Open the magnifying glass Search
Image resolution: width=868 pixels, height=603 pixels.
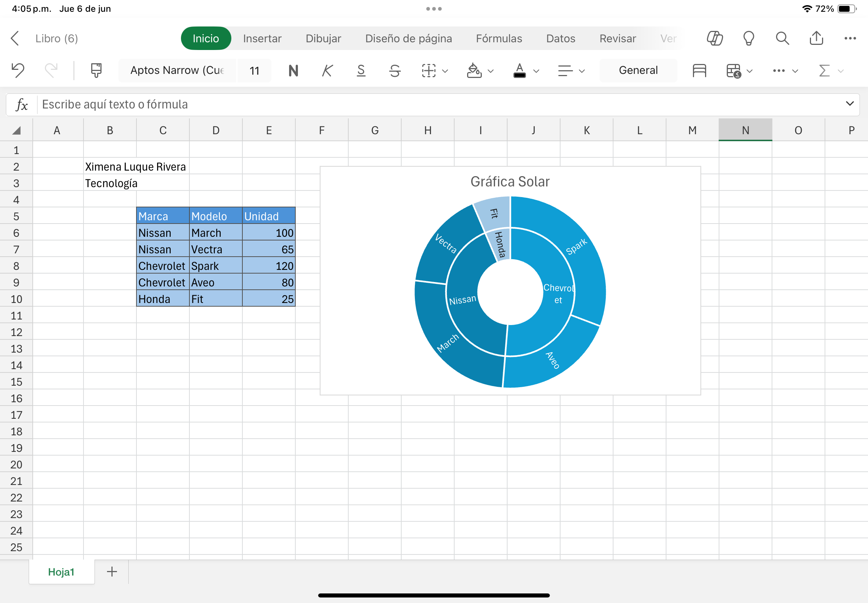[x=782, y=38]
